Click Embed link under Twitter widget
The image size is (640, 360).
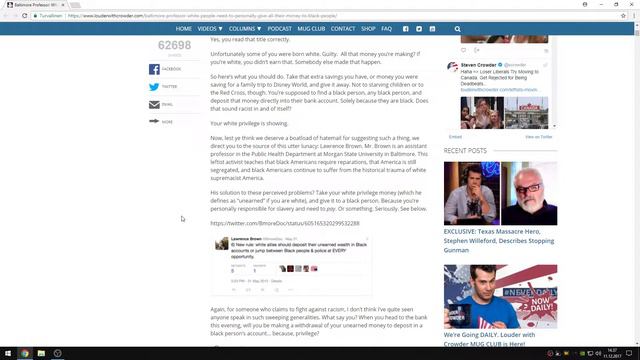click(x=455, y=137)
